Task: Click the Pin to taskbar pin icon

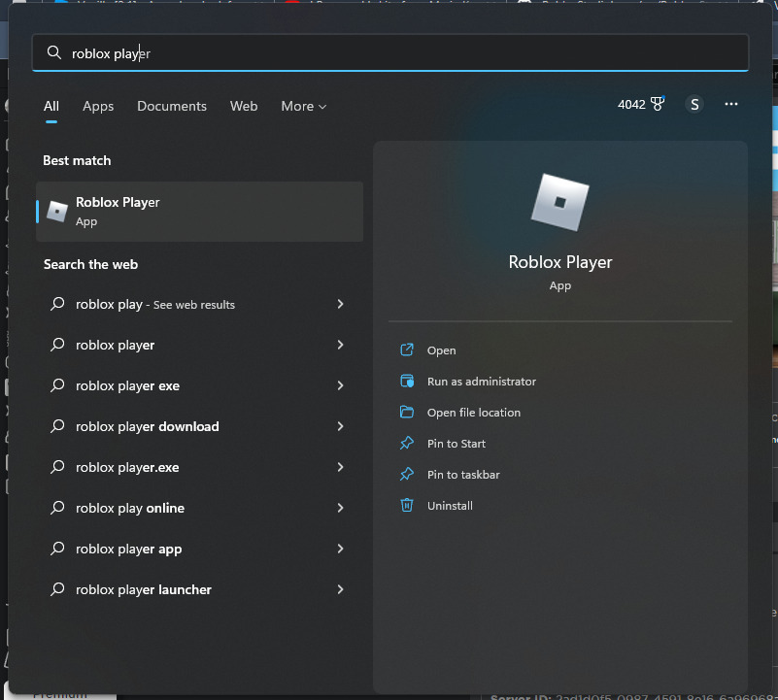Action: coord(407,475)
